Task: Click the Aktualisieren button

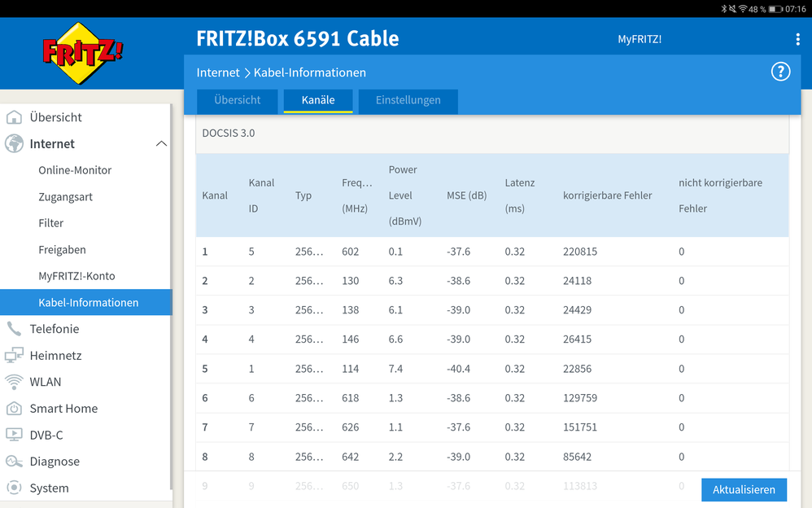Action: 744,489
